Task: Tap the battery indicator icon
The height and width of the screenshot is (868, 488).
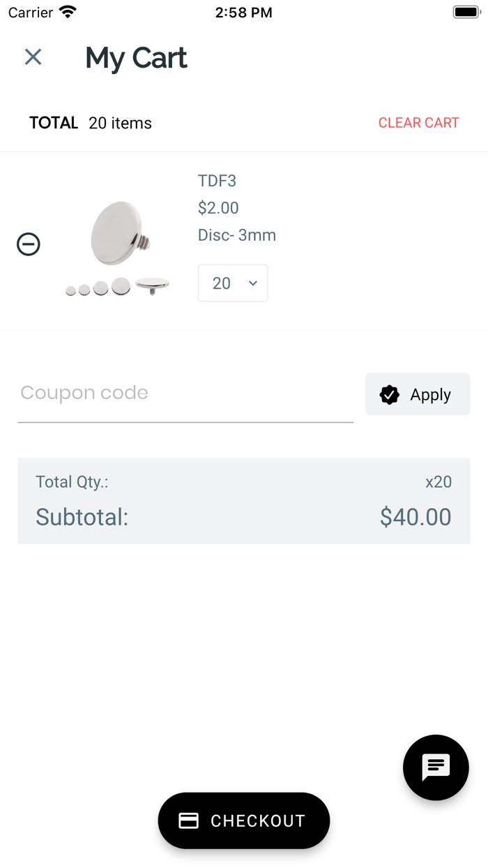Action: (x=466, y=12)
